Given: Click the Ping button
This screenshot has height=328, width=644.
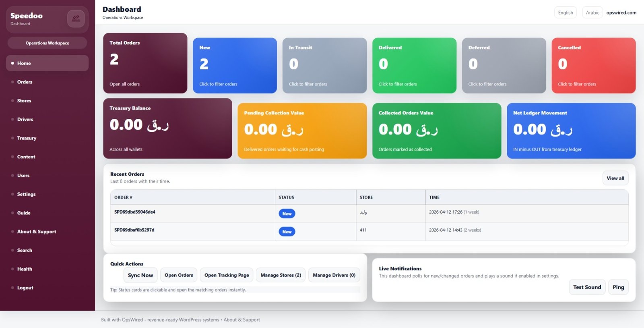Looking at the screenshot, I should click(618, 287).
